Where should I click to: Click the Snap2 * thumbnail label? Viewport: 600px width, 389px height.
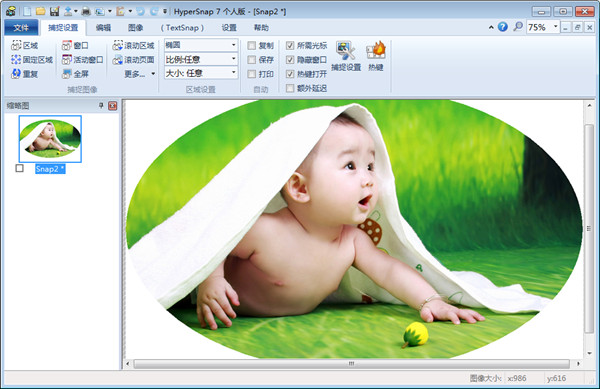tap(50, 169)
